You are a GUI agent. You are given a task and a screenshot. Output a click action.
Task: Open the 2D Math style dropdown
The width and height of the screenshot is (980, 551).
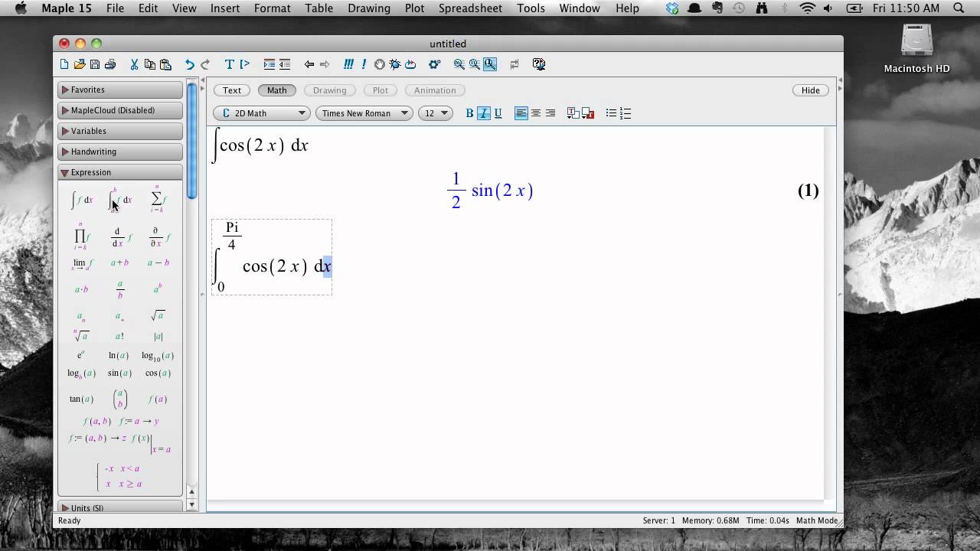tap(261, 113)
